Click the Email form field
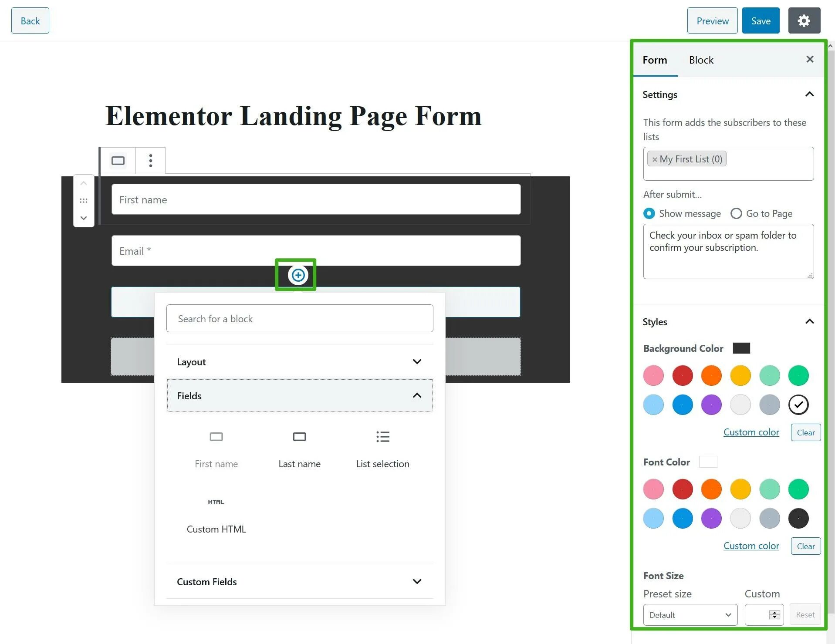This screenshot has height=644, width=835. [316, 251]
